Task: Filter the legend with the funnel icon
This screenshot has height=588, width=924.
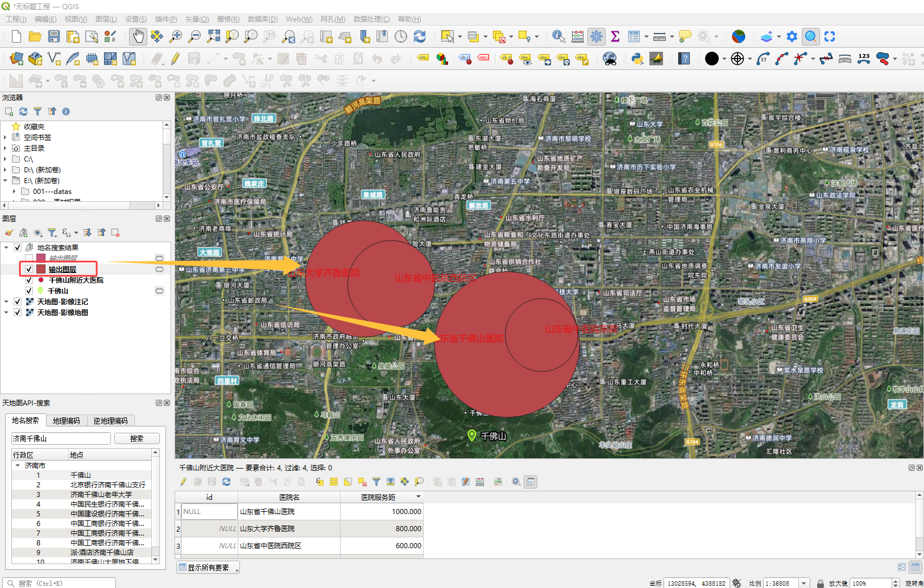Action: pyautogui.click(x=52, y=233)
